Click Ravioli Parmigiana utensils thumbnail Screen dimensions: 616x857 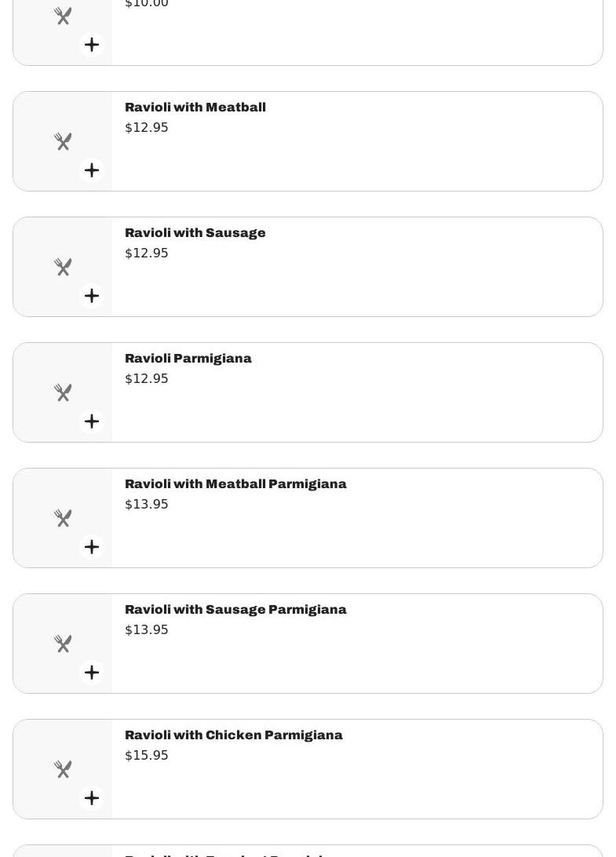[63, 392]
